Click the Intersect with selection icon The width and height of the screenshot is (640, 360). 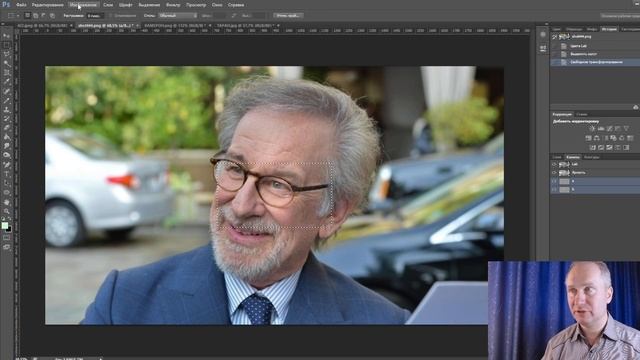52,16
